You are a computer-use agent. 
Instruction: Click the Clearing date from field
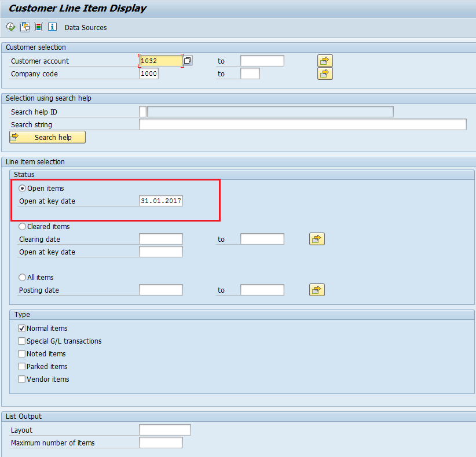click(161, 239)
